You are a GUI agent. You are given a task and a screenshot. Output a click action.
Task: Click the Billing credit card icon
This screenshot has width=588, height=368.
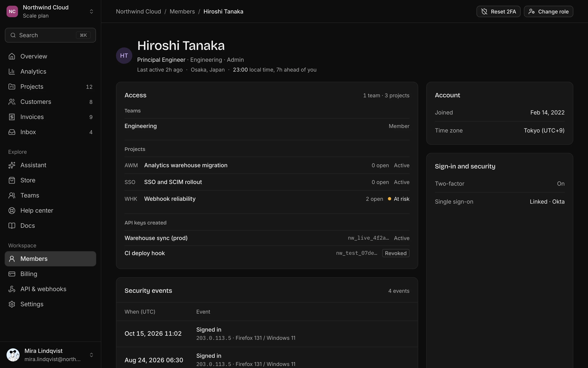12,274
